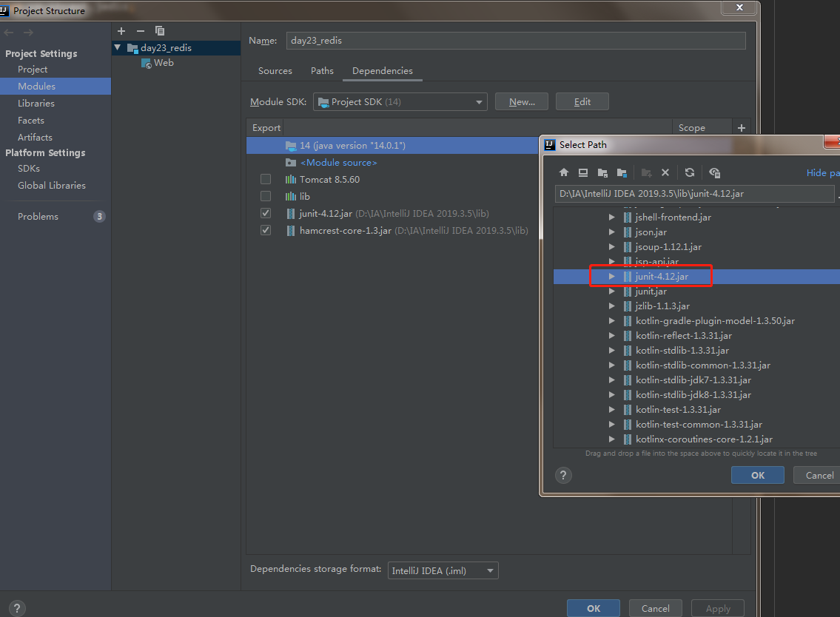Click the Edit SDK button
The width and height of the screenshot is (840, 617).
582,102
